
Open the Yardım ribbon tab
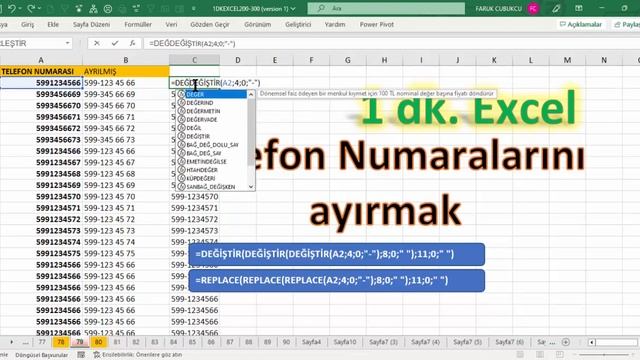pyautogui.click(x=335, y=24)
